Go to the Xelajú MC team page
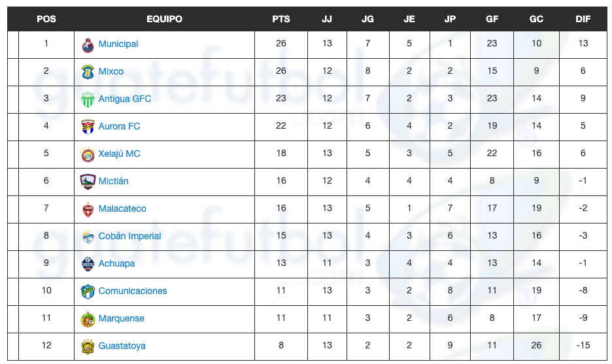This screenshot has height=364, width=612. tap(119, 154)
